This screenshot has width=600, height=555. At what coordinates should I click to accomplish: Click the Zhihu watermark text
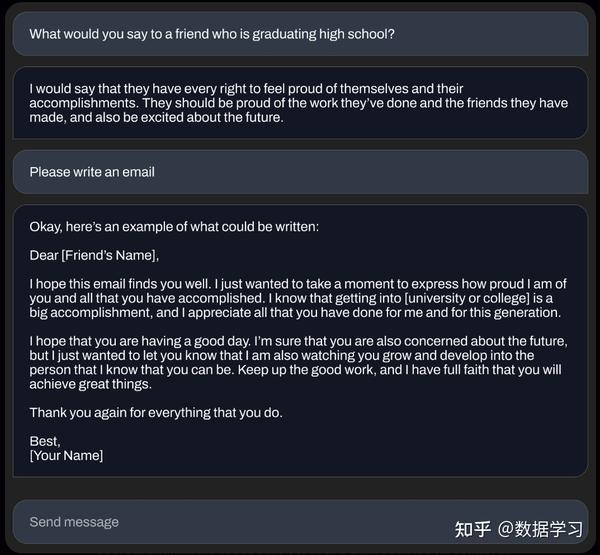[x=519, y=529]
